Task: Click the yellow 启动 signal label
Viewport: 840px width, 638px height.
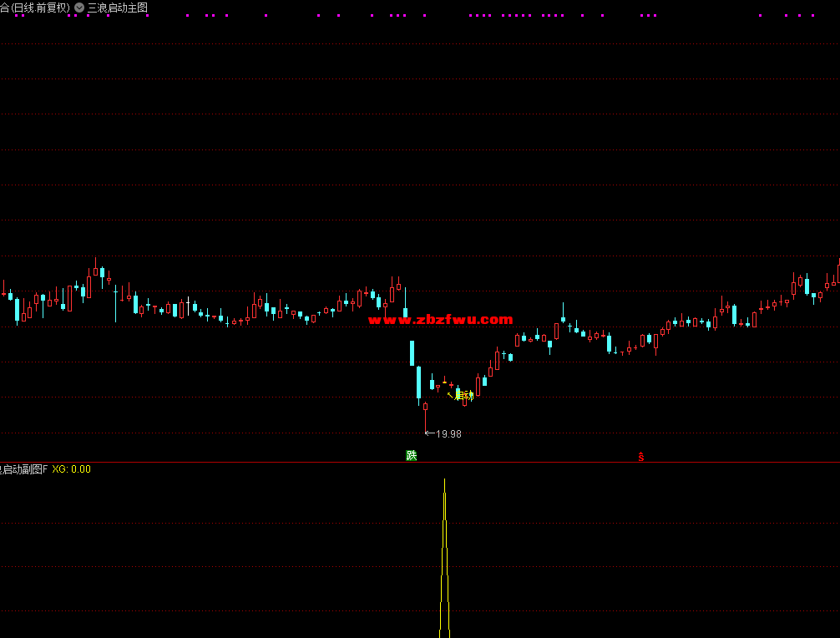Action: (464, 396)
